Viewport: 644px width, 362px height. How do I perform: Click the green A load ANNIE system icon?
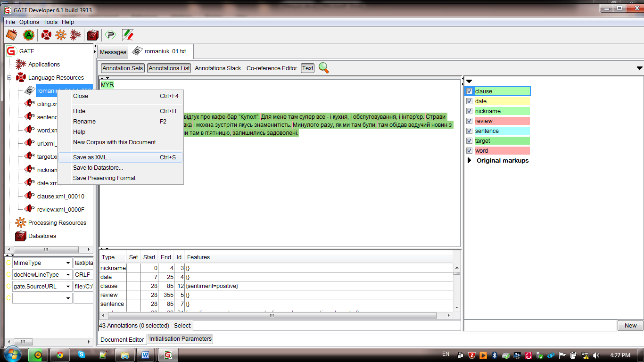(x=29, y=35)
